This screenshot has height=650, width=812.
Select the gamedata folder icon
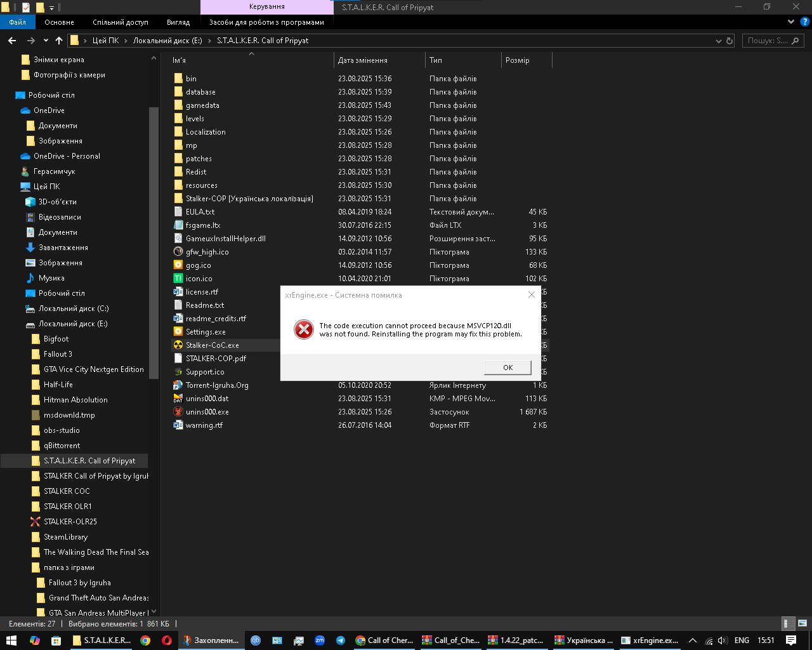click(x=178, y=105)
